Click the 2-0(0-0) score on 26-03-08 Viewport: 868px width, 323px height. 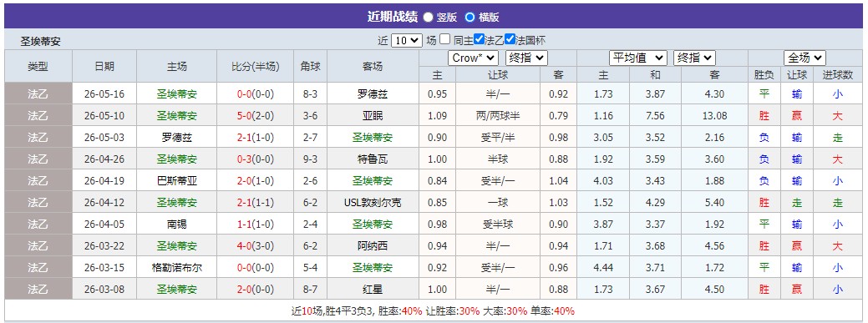[x=255, y=290]
